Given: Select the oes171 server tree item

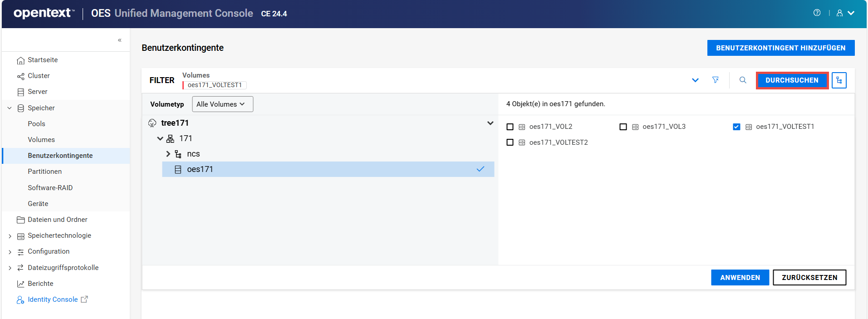Looking at the screenshot, I should 200,169.
